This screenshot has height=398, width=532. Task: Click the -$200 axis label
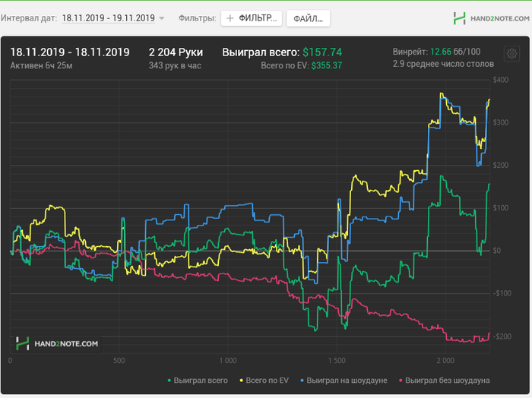click(x=502, y=336)
